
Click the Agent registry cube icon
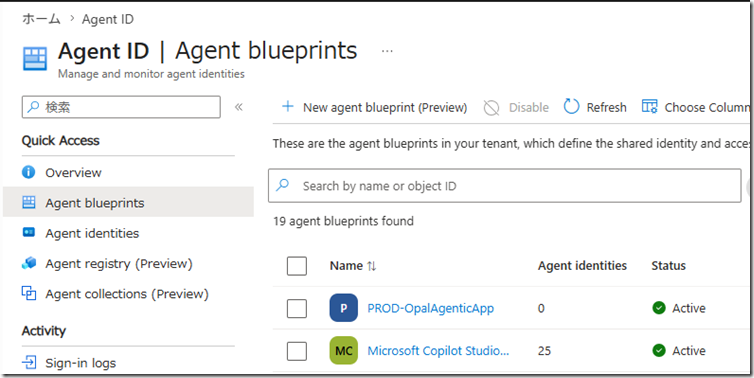click(x=29, y=263)
